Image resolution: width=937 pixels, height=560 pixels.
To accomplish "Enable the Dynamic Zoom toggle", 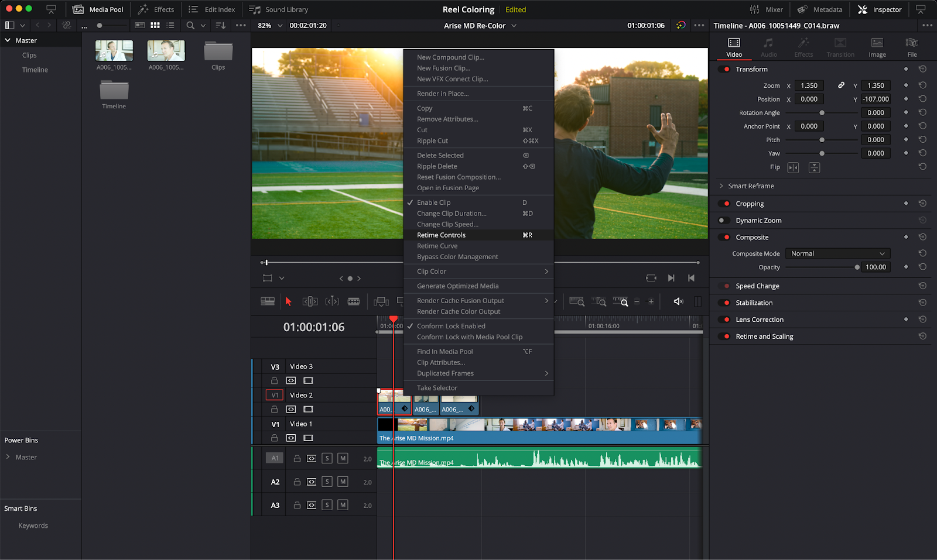I will pos(724,221).
